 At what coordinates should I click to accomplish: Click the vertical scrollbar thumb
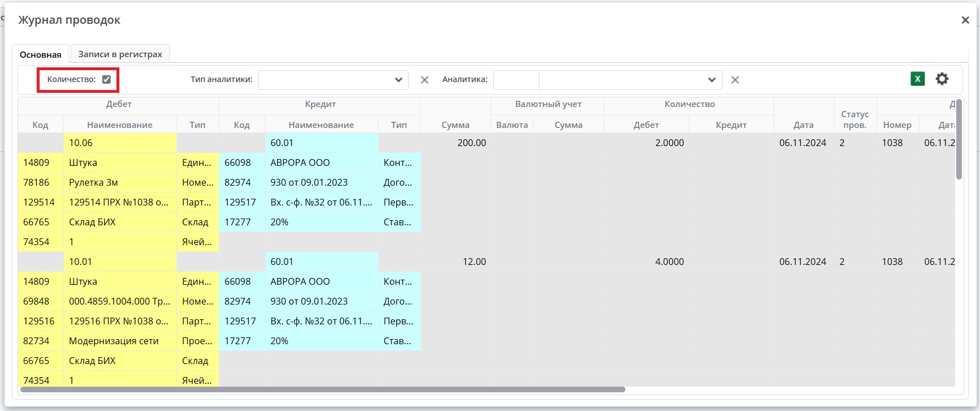coord(959,139)
